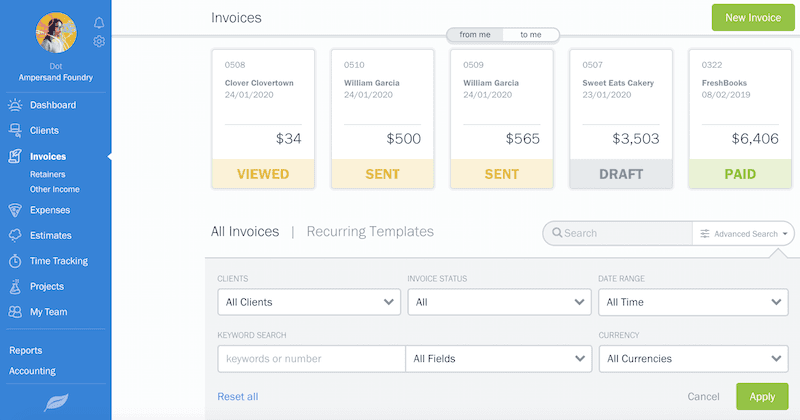Click the keywords or number input field
The width and height of the screenshot is (800, 420).
click(x=310, y=359)
